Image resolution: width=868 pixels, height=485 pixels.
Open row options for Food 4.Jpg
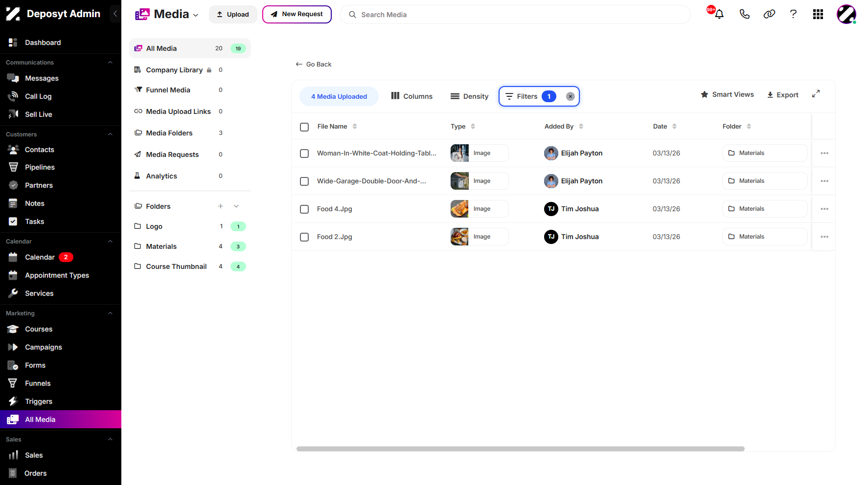(824, 209)
